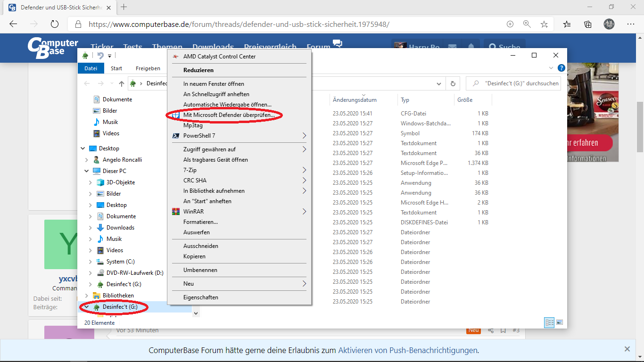The height and width of the screenshot is (362, 644).
Task: Expand the Explorer ribbon chevron
Action: (551, 68)
